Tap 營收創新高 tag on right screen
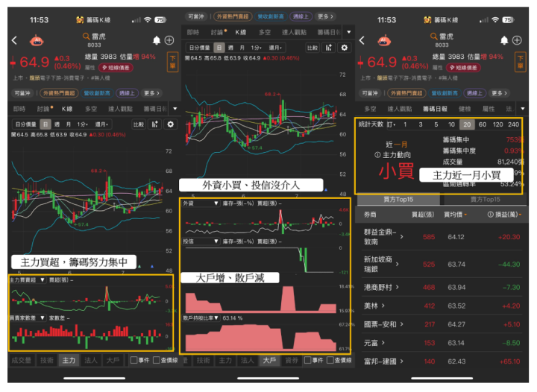 (445, 93)
